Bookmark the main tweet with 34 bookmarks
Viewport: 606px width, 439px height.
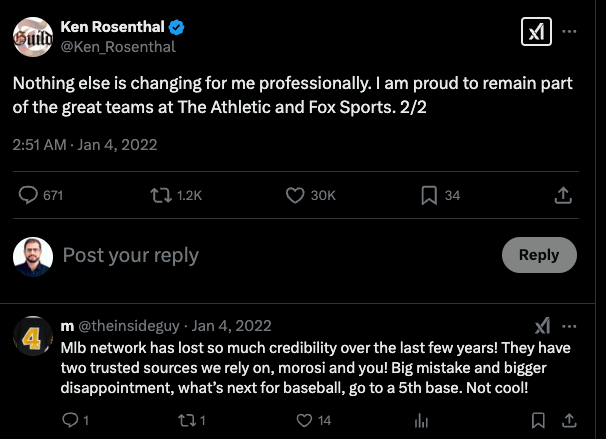pos(428,195)
